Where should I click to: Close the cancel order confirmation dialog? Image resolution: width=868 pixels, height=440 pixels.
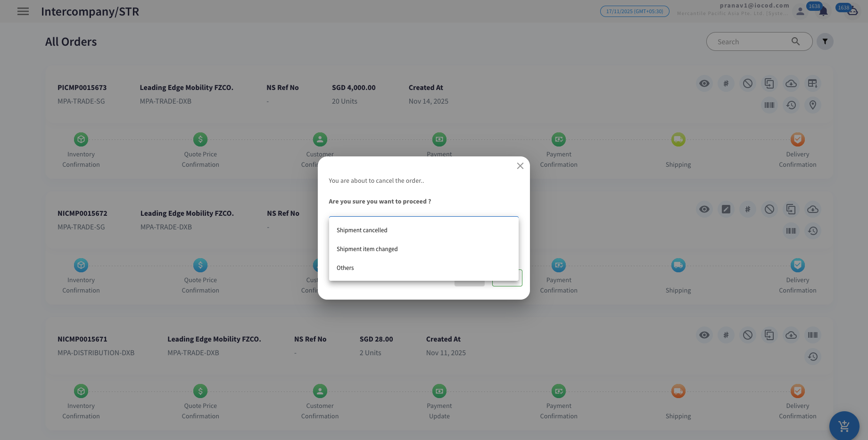pos(520,166)
